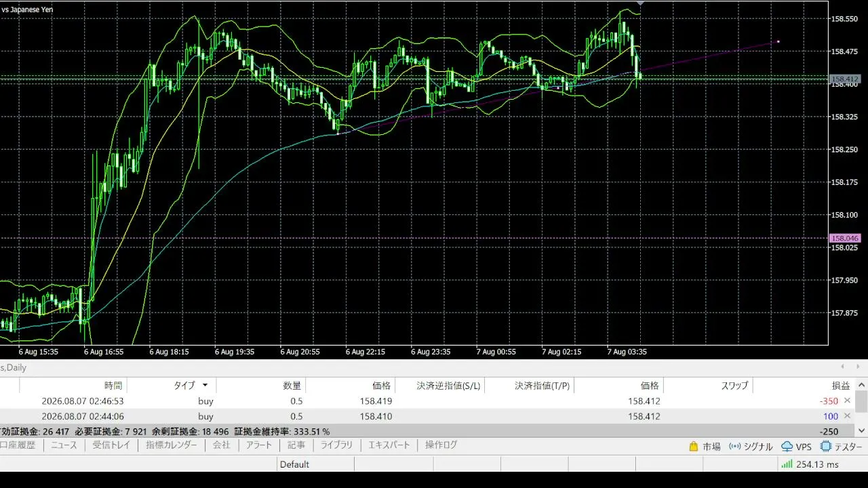Sort by タイプ column dropdown arrow

[205, 385]
